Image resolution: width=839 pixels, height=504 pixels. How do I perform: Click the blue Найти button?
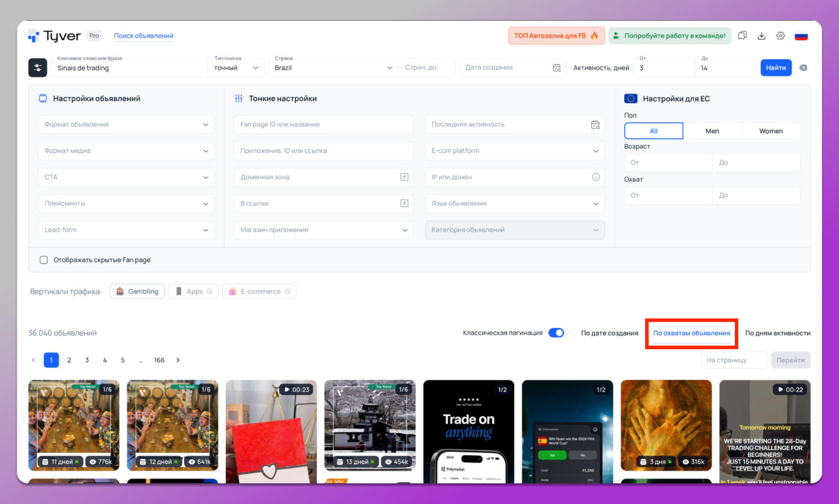(x=776, y=68)
